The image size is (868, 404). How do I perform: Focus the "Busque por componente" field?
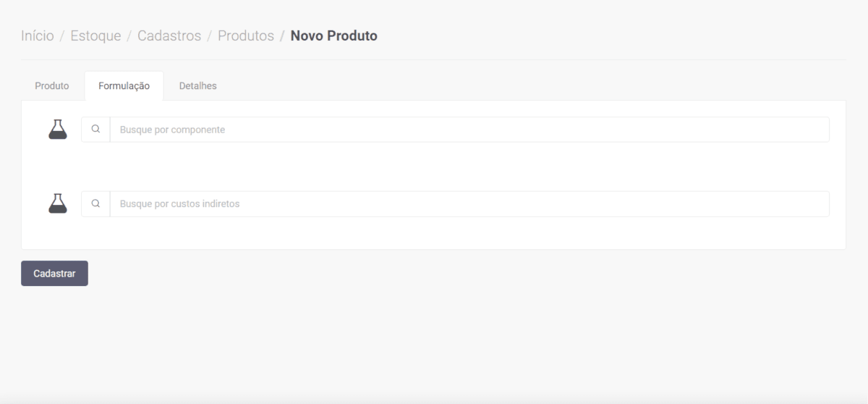point(469,130)
